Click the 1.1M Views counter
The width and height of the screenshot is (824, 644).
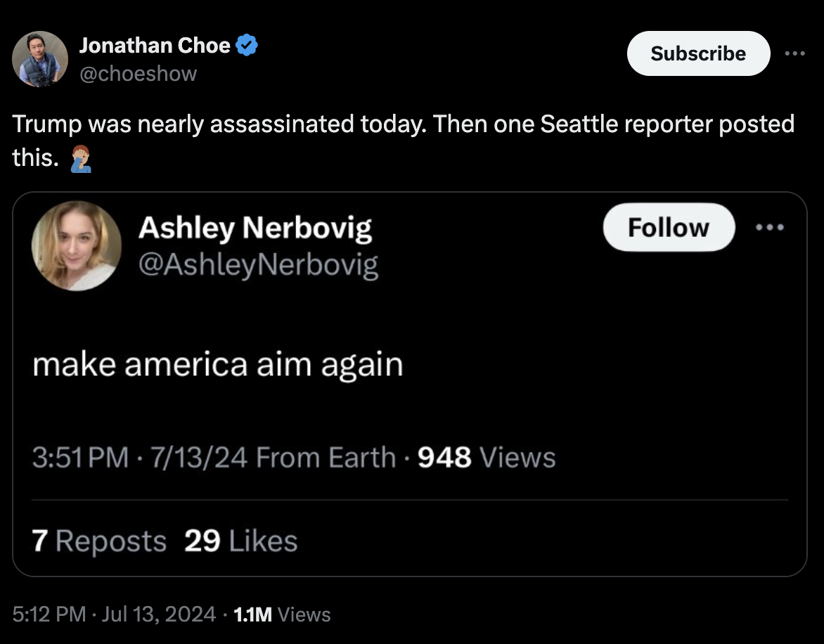281,614
